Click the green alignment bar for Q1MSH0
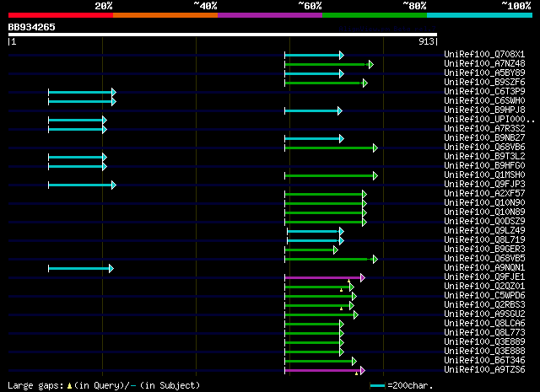Image resolution: width=540 pixels, height=392 pixels. [331, 176]
